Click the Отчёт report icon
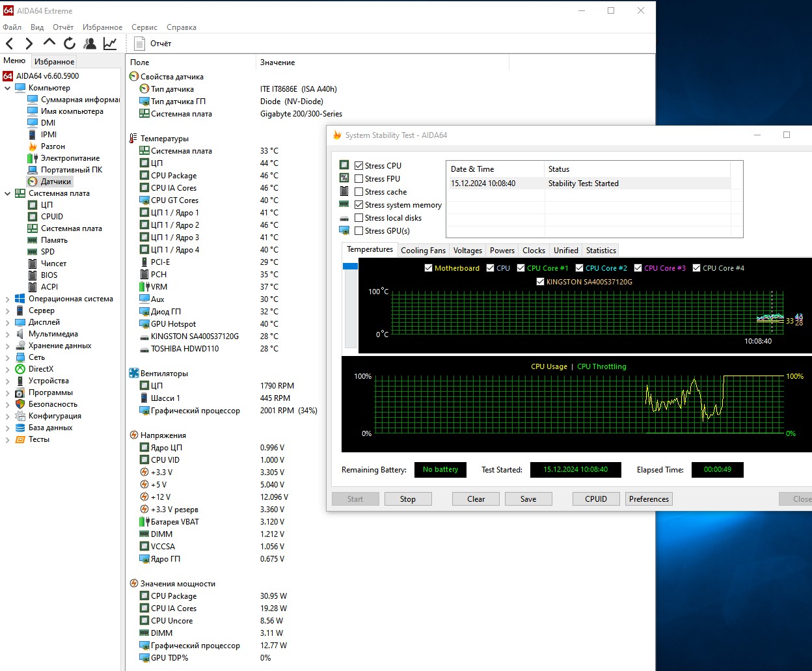Screen dimensions: 812x671 (x=139, y=44)
